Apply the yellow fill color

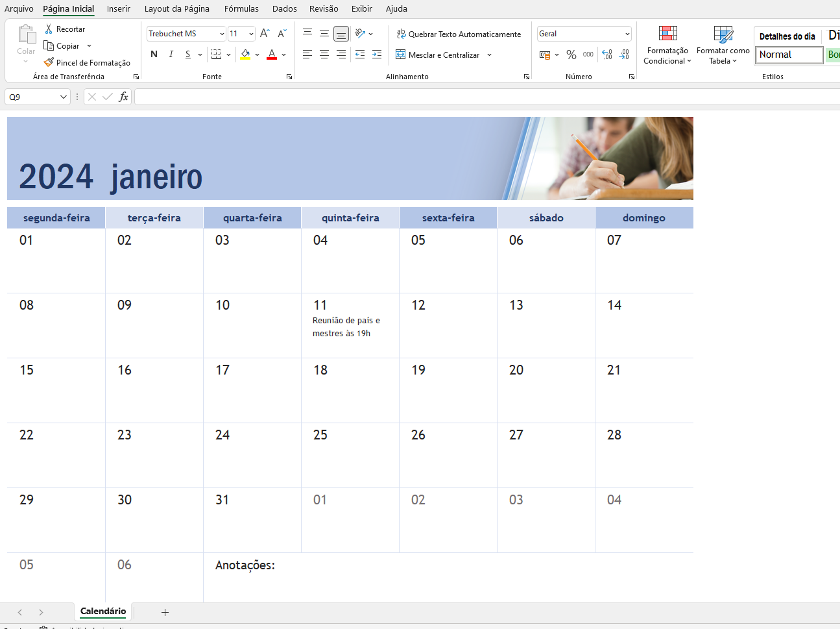click(245, 55)
